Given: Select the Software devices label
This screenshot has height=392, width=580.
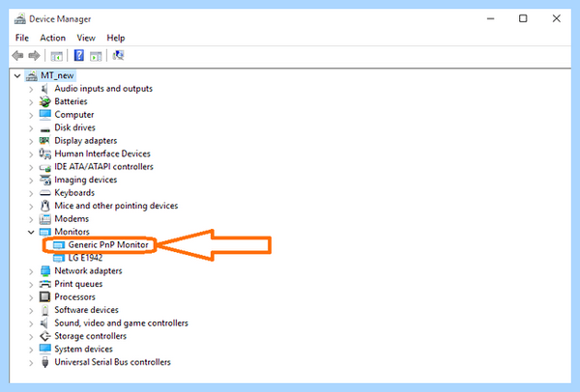Looking at the screenshot, I should point(87,310).
